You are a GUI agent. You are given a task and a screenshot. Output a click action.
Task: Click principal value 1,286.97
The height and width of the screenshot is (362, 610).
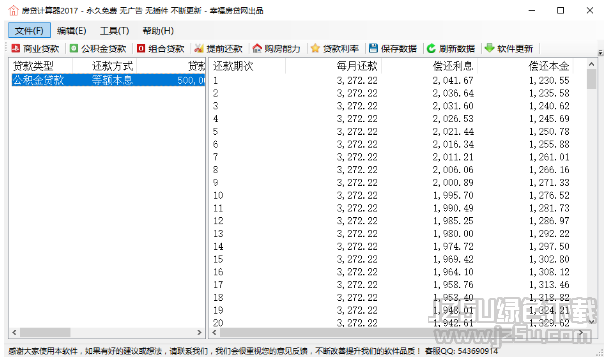(x=549, y=221)
